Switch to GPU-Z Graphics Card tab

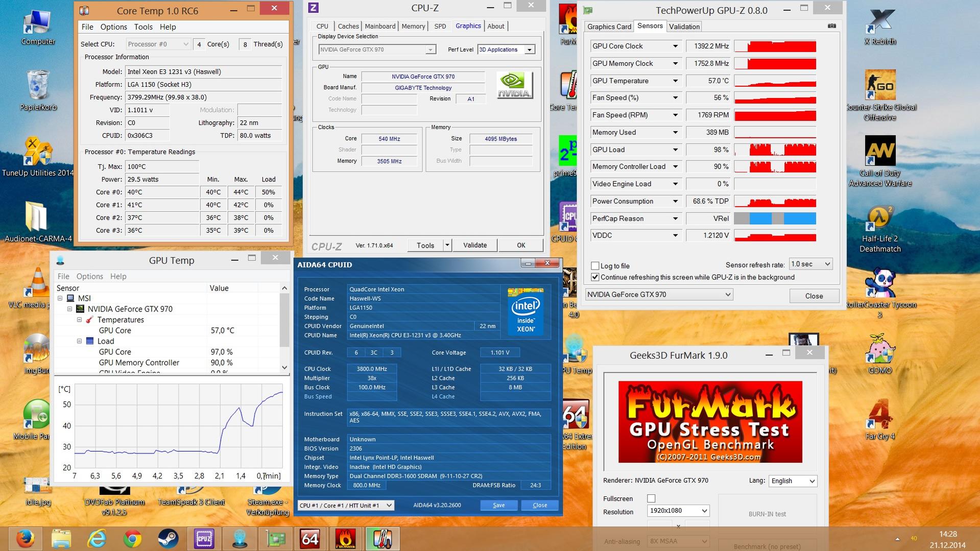pyautogui.click(x=609, y=27)
